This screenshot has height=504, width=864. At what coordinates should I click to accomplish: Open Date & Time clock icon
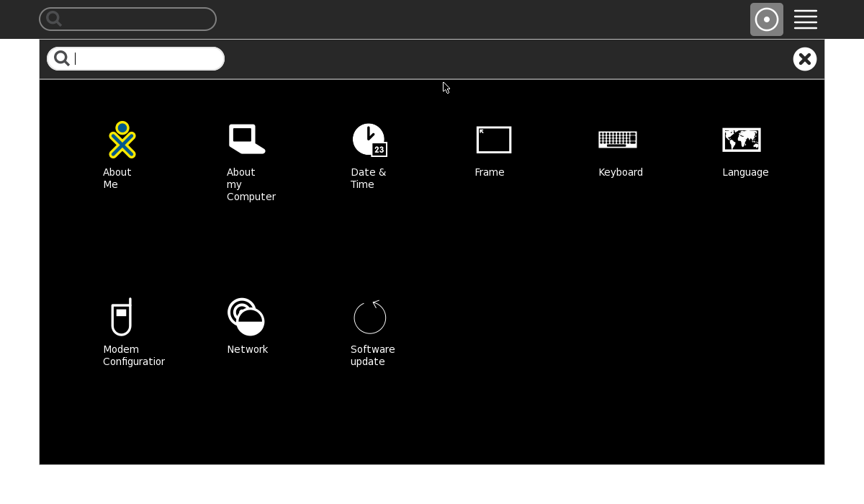click(x=369, y=140)
